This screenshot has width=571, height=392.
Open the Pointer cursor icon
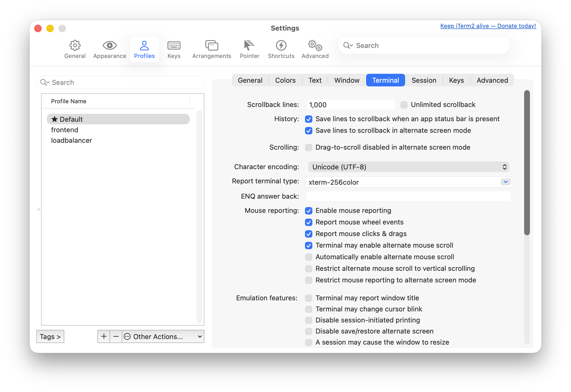[x=249, y=46]
